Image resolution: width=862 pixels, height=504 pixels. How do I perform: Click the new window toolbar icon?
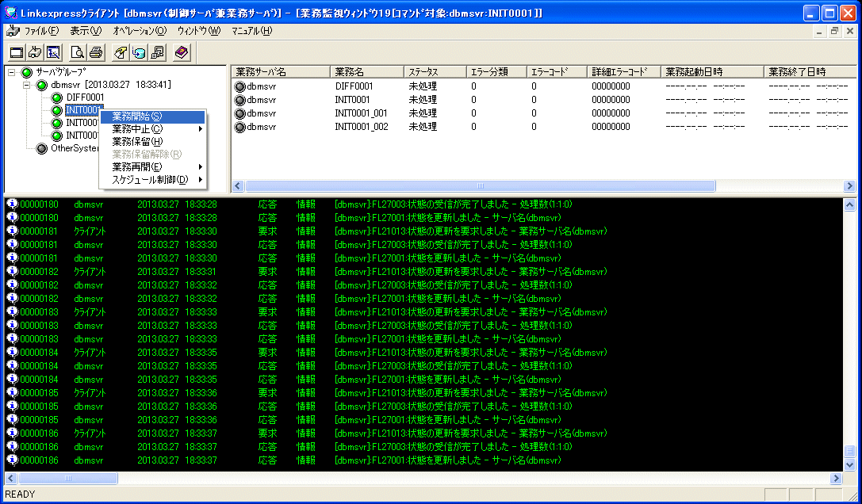(17, 53)
